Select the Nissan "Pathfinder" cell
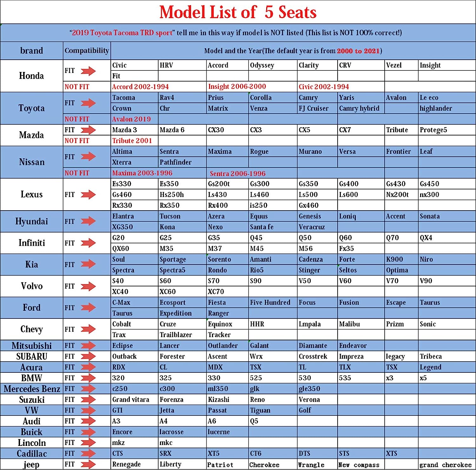Image resolution: width=476 pixels, height=470 pixels. point(175,162)
